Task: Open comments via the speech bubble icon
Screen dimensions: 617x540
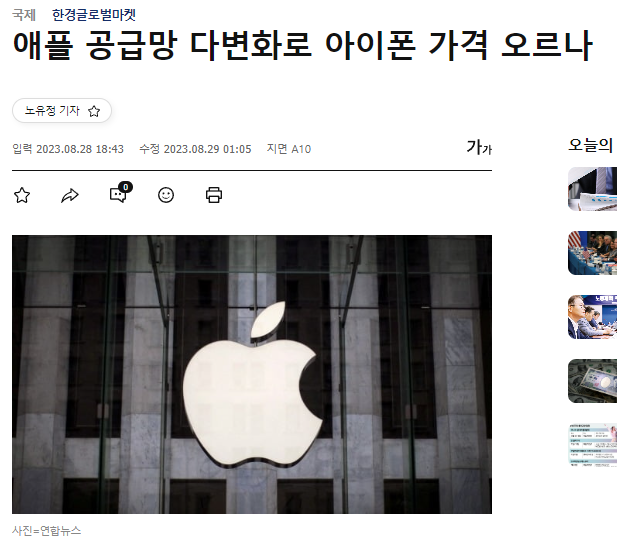Action: (120, 193)
